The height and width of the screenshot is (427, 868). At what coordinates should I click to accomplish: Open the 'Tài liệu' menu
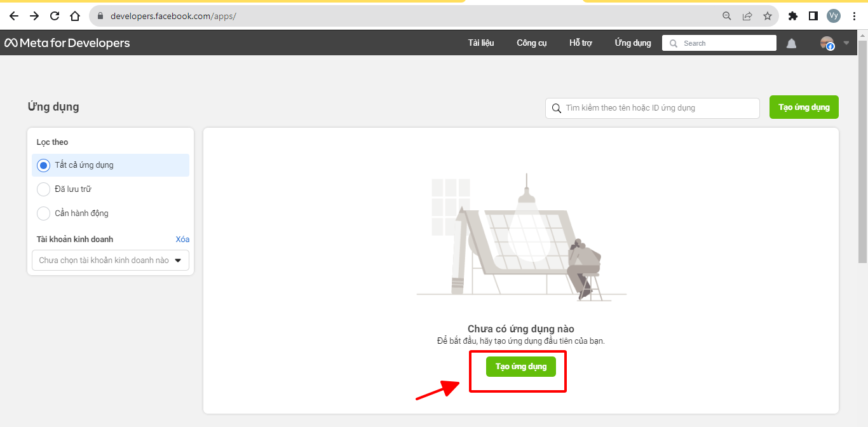click(x=481, y=43)
